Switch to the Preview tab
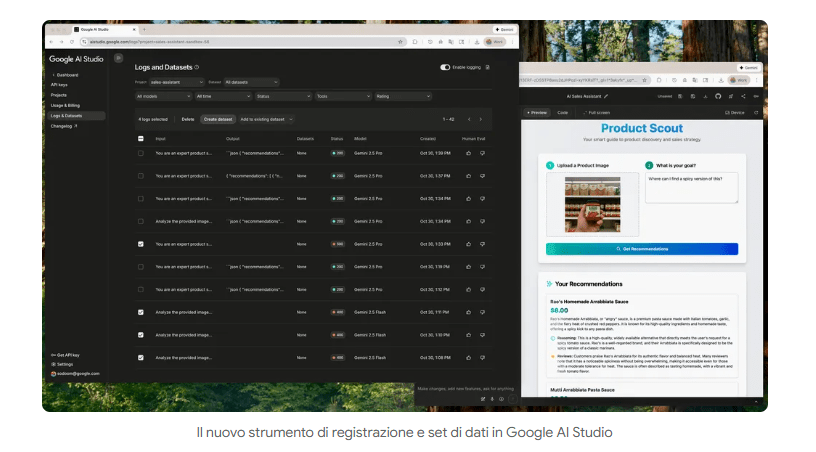The width and height of the screenshot is (816, 452). [537, 112]
